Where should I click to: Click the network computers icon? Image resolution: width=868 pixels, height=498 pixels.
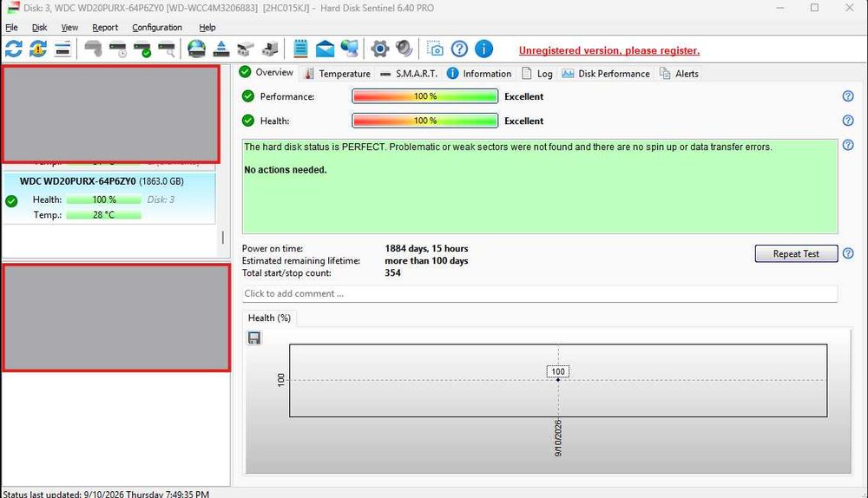[349, 49]
